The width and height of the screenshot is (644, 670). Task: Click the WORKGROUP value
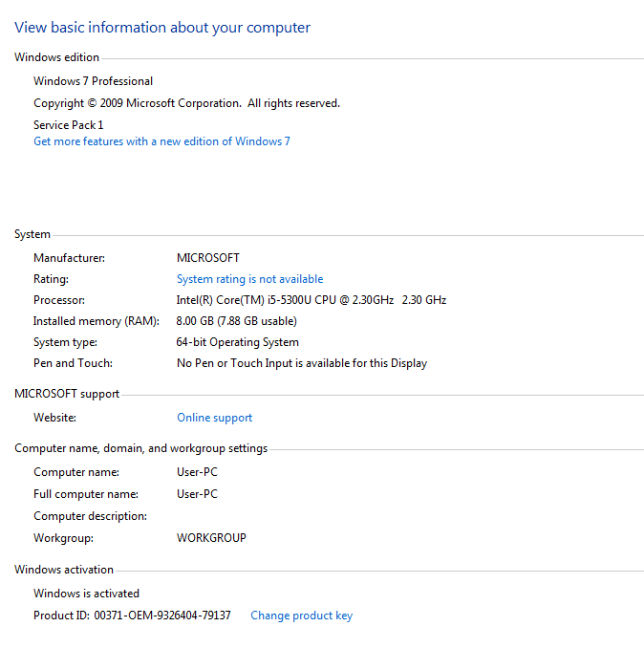211,538
